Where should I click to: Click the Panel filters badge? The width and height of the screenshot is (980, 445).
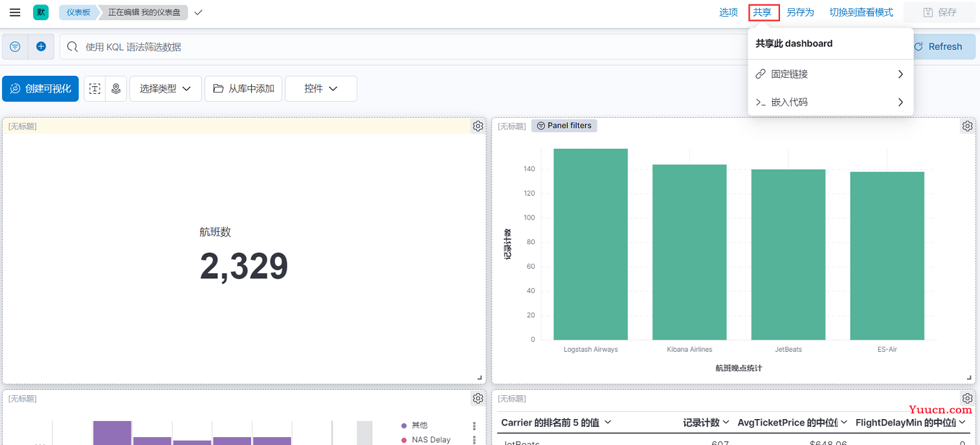[564, 126]
